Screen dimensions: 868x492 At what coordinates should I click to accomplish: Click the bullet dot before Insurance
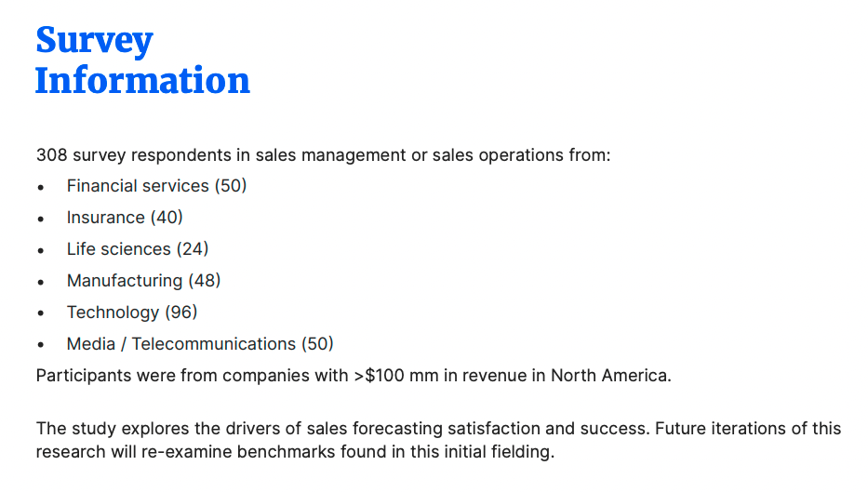coord(40,219)
